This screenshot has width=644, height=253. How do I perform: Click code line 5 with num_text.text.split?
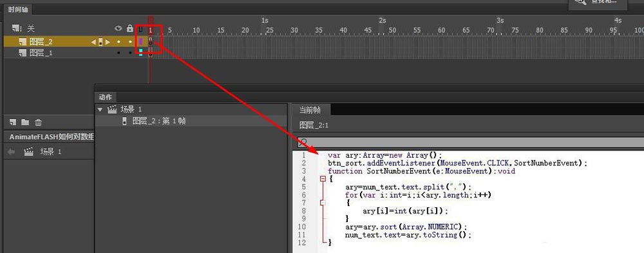[408, 187]
